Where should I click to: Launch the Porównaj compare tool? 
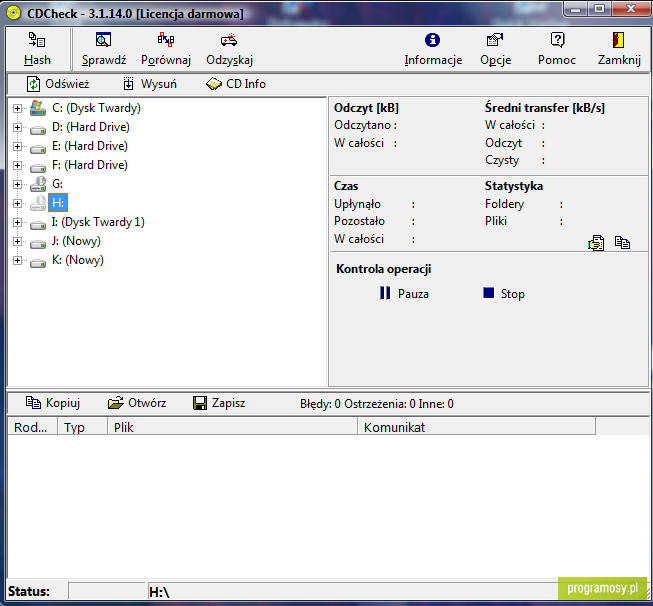pos(166,49)
